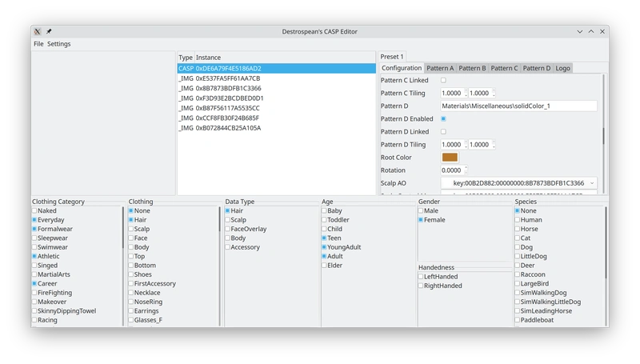Open the Root Color swatch picker

450,158
